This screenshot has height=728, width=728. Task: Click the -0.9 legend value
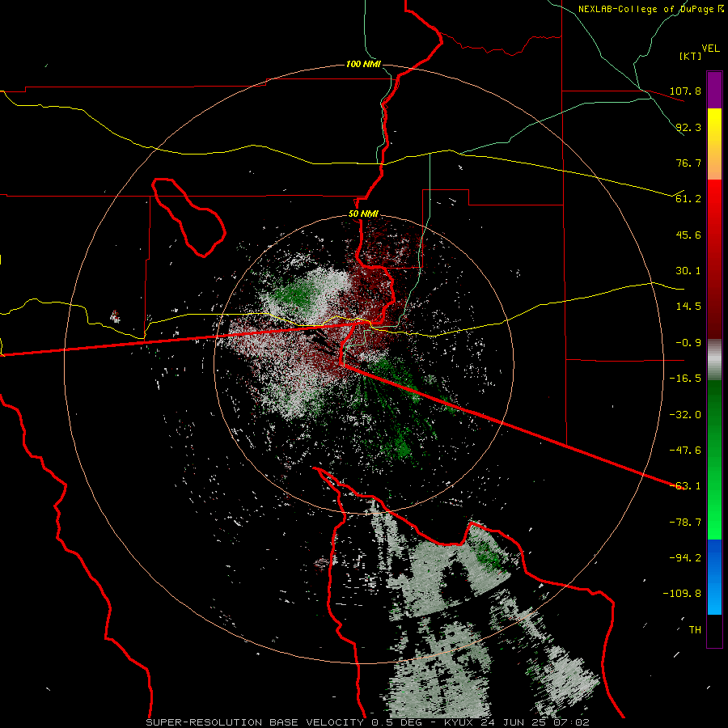pyautogui.click(x=688, y=343)
